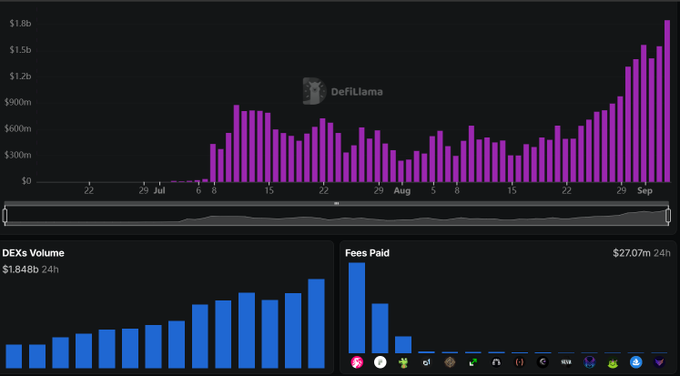This screenshot has width=680, height=376.
Task: Click the green monster protocol icon
Action: [612, 362]
